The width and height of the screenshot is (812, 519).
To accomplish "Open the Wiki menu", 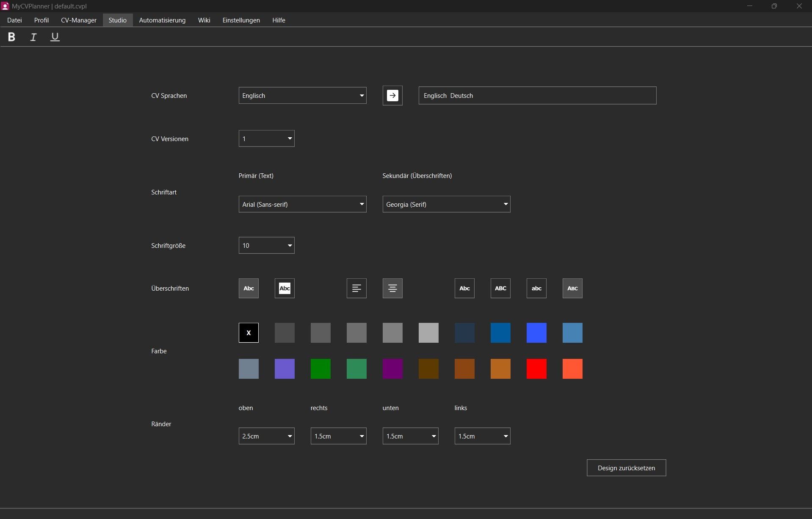I will tap(204, 20).
